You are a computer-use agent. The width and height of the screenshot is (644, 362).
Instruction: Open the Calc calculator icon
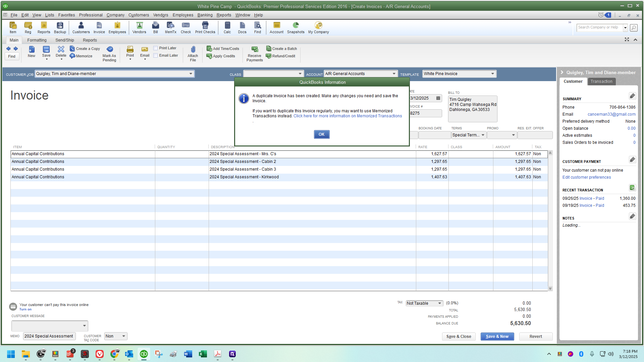[x=227, y=27]
